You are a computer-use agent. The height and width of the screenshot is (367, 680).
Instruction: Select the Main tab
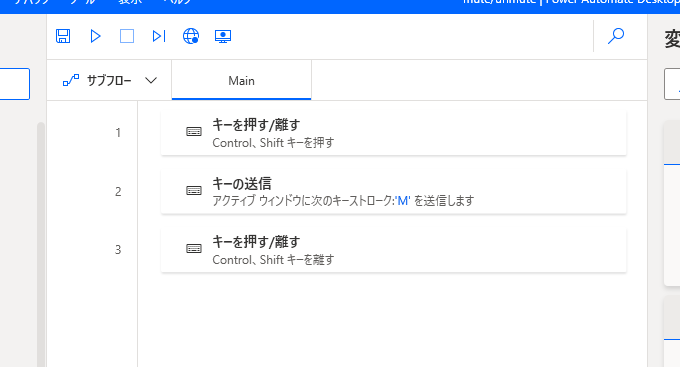242,81
